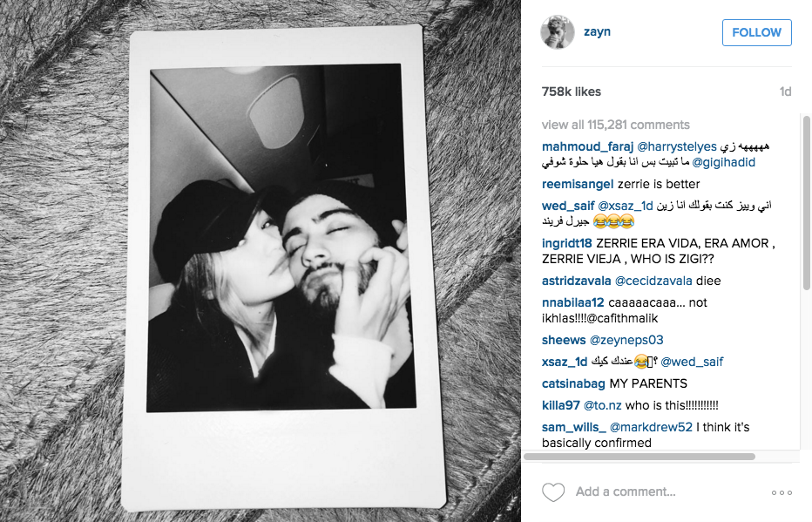Open the @gigihadid mention link
This screenshot has height=522, width=812.
723,163
